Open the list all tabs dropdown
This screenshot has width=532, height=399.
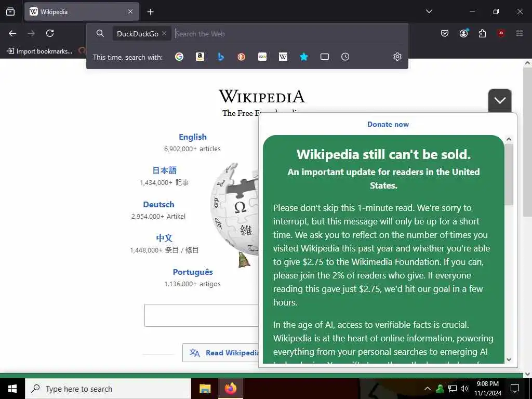(429, 11)
